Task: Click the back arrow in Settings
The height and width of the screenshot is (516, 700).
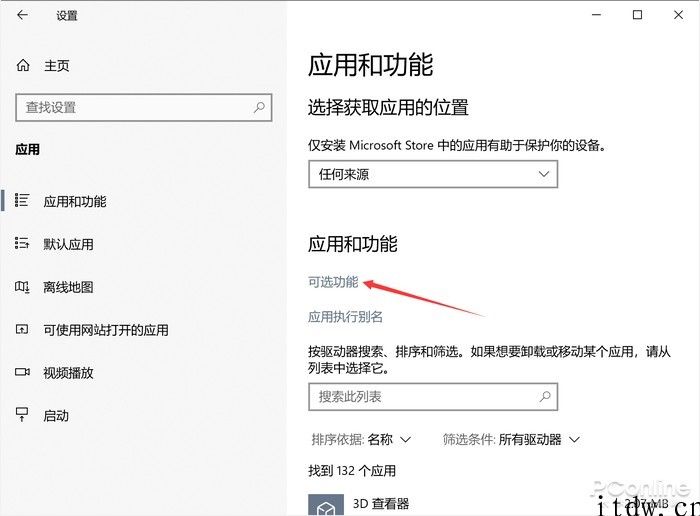Action: (22, 15)
